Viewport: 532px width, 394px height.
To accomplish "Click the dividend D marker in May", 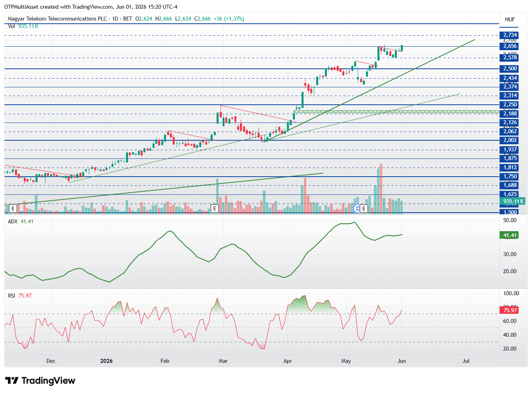I will click(x=357, y=208).
